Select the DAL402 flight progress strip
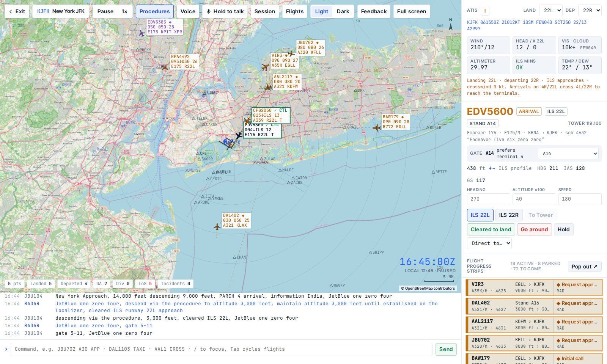This screenshot has width=607, height=364. click(534, 306)
